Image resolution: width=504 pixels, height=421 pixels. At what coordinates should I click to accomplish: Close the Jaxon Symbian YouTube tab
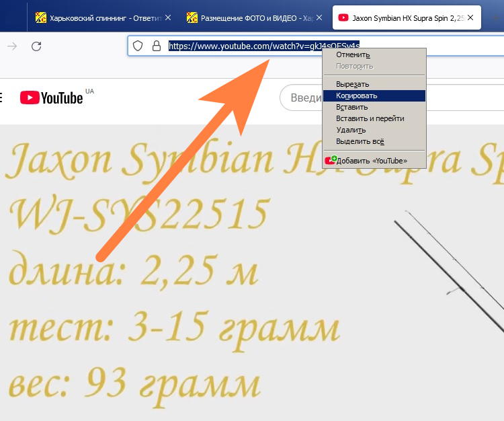point(470,17)
